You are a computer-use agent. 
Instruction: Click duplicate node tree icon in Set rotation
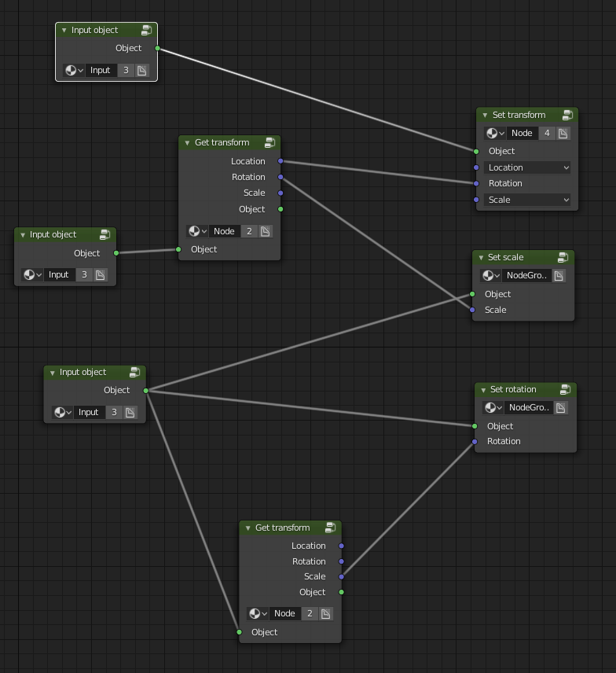(x=561, y=408)
